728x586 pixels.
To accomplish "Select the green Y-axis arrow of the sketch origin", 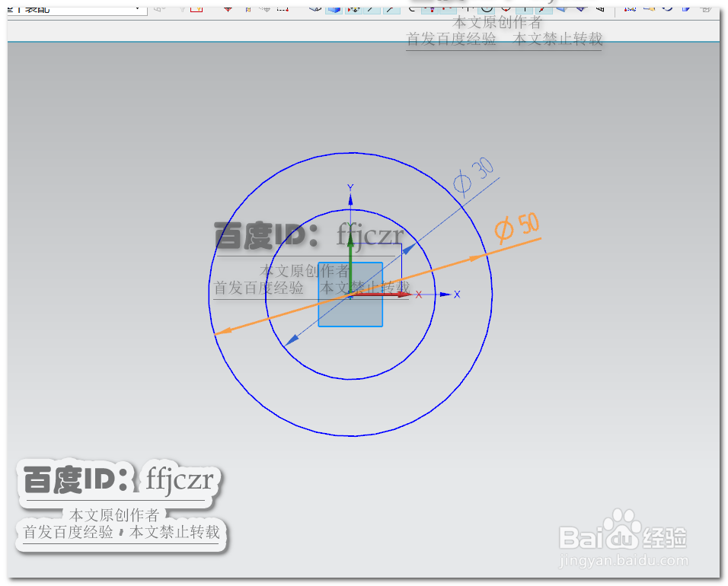I will tap(350, 265).
